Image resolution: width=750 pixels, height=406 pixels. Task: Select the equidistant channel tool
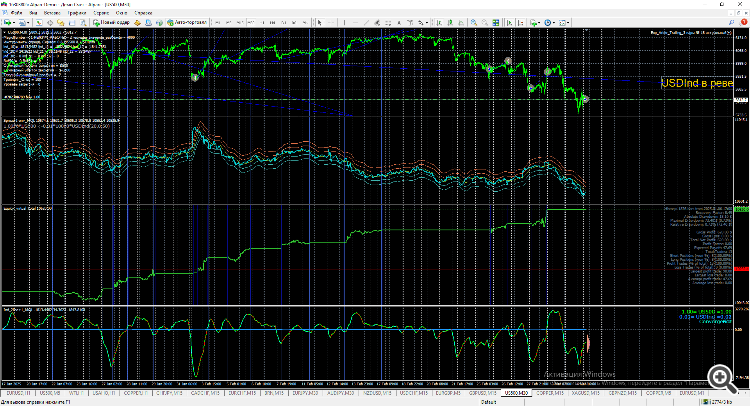coord(377,22)
